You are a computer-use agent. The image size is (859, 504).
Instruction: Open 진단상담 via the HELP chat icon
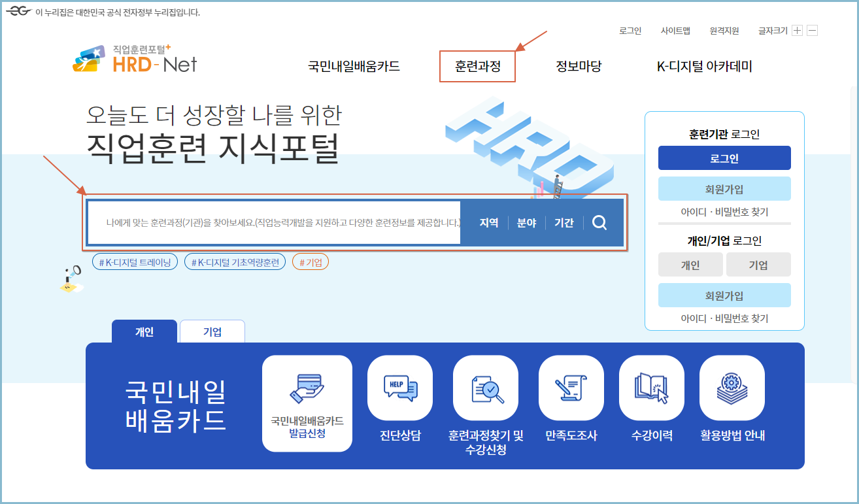click(x=399, y=387)
